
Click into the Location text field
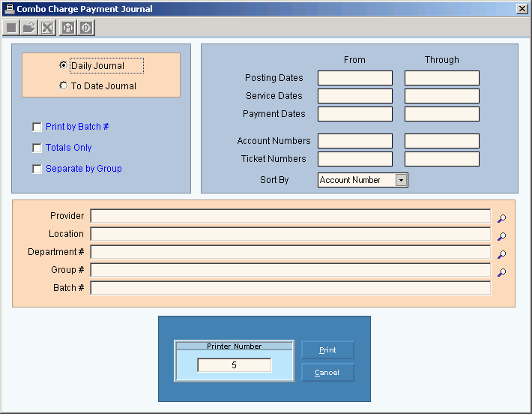291,234
